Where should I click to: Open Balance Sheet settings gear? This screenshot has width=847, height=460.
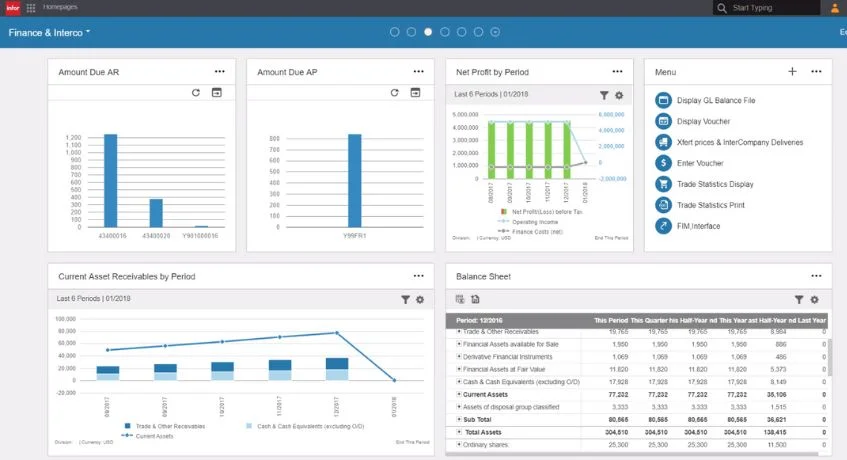[814, 300]
